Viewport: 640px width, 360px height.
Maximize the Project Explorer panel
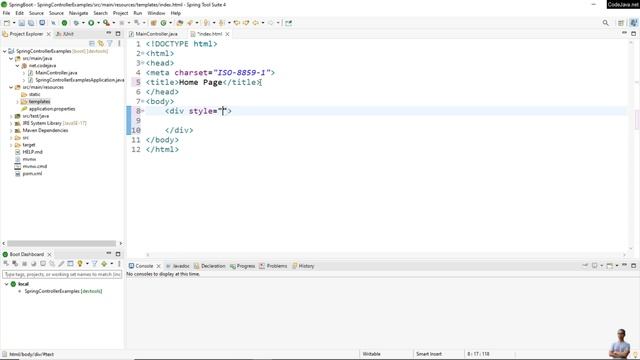tap(118, 33)
